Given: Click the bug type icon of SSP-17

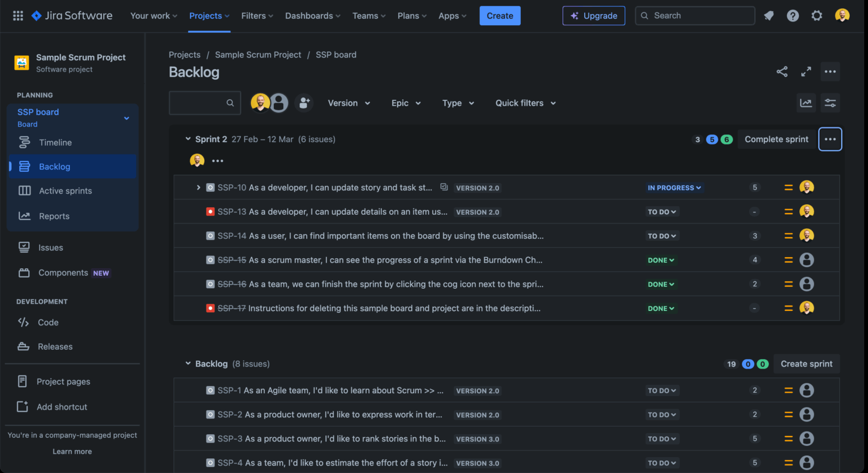Looking at the screenshot, I should coord(211,308).
